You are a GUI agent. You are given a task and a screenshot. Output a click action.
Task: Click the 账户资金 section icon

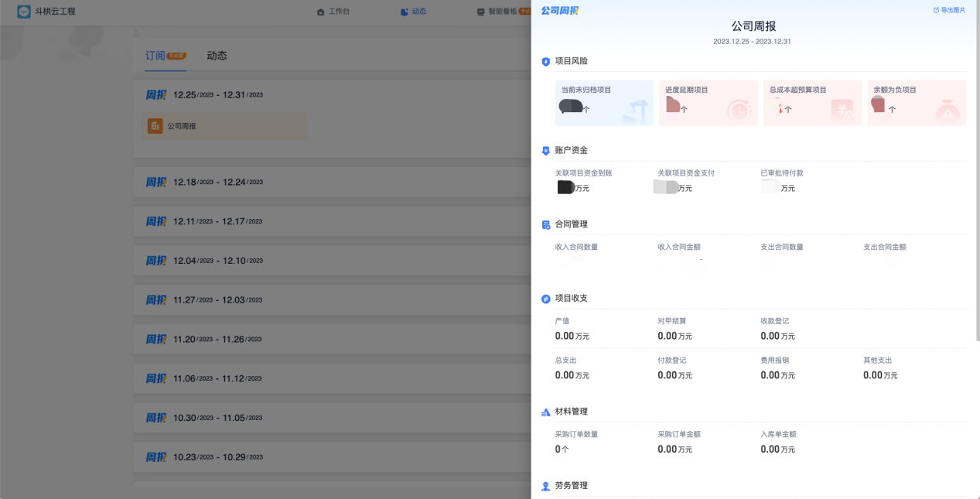pos(544,151)
